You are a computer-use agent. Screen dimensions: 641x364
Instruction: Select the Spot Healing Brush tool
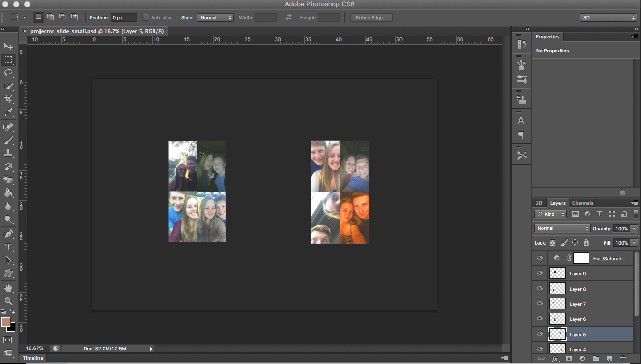8,127
